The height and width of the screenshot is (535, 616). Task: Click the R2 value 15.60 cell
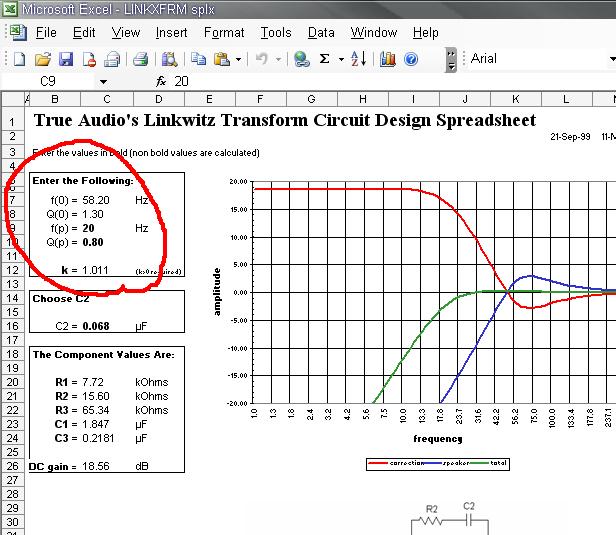96,396
